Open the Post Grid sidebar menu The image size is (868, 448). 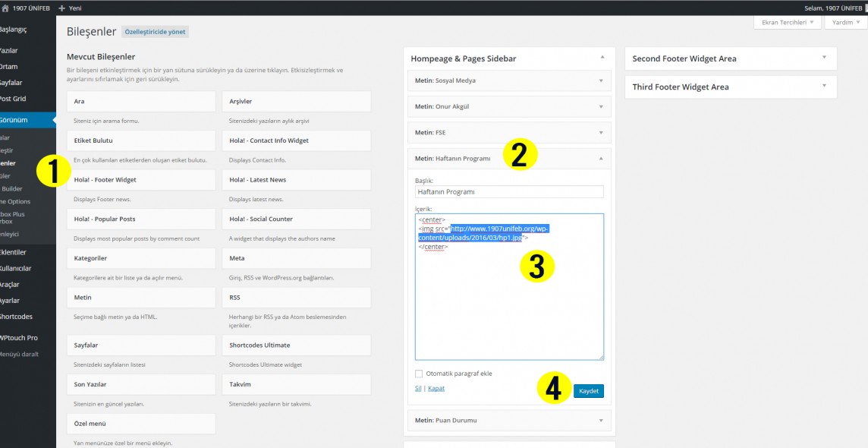click(14, 99)
